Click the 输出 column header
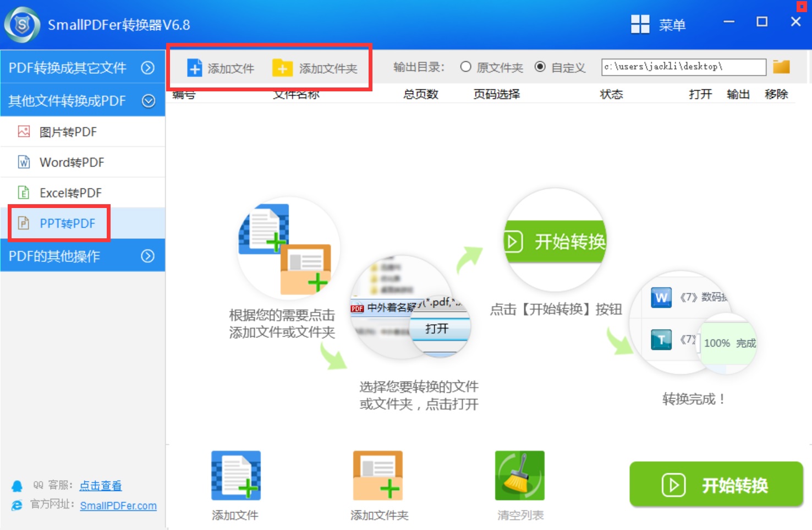The width and height of the screenshot is (812, 530). pyautogui.click(x=738, y=94)
